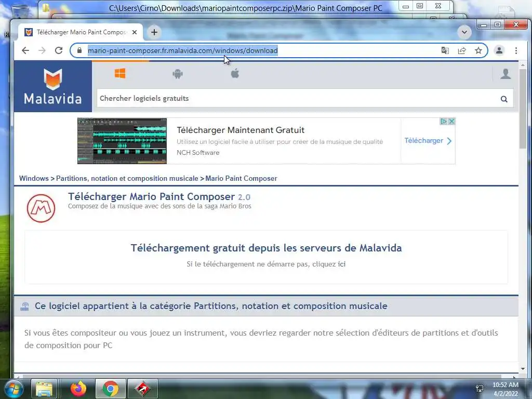The width and height of the screenshot is (532, 399).
Task: Click the forward navigation arrow
Action: pyautogui.click(x=42, y=50)
